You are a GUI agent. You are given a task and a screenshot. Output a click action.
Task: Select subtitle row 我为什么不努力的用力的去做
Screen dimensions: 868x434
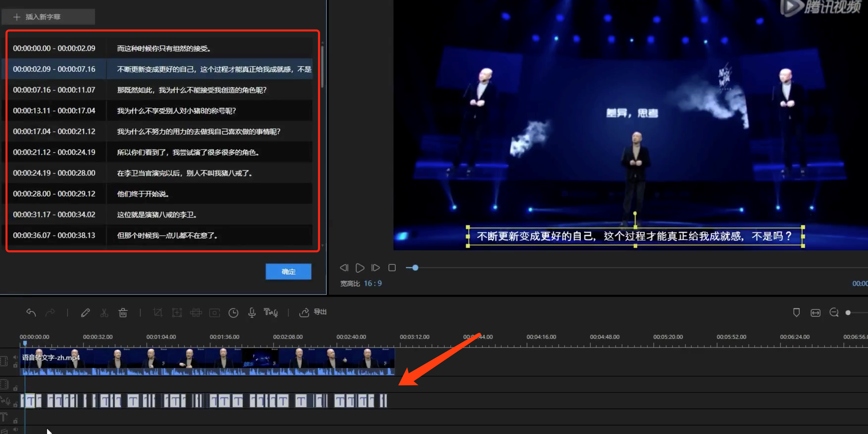(157, 131)
